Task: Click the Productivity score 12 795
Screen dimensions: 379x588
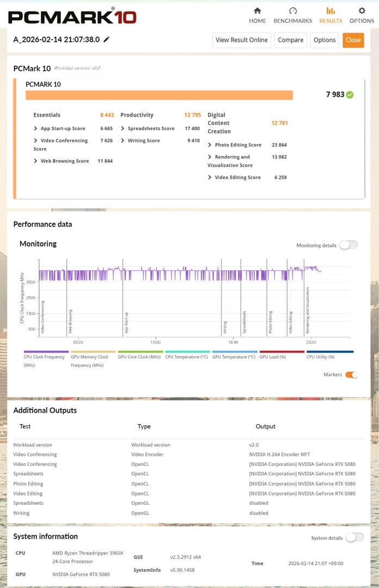Action: pyautogui.click(x=192, y=115)
